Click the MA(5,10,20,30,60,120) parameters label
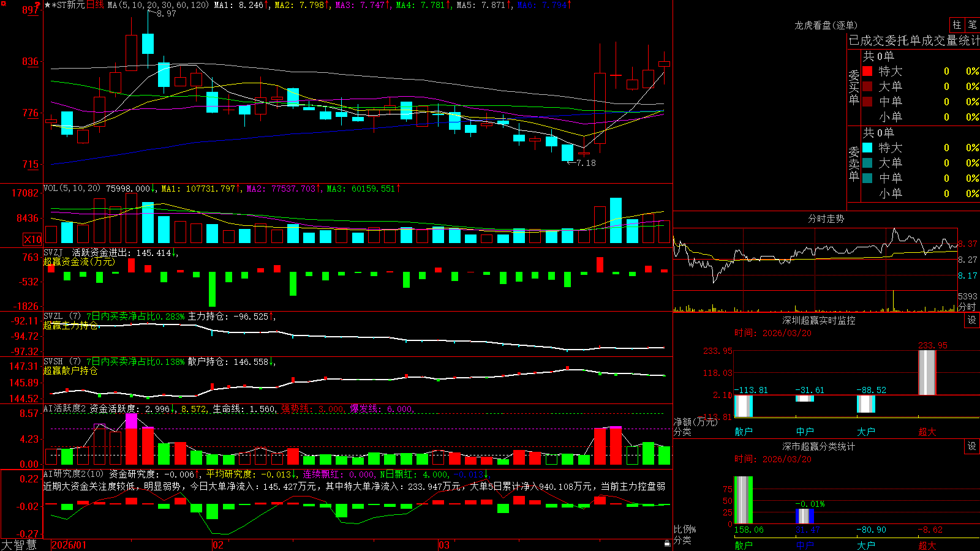 (x=158, y=5)
